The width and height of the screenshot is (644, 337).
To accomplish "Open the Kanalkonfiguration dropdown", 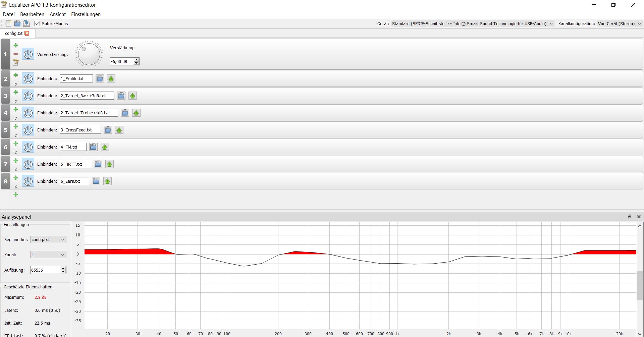I will [x=620, y=23].
